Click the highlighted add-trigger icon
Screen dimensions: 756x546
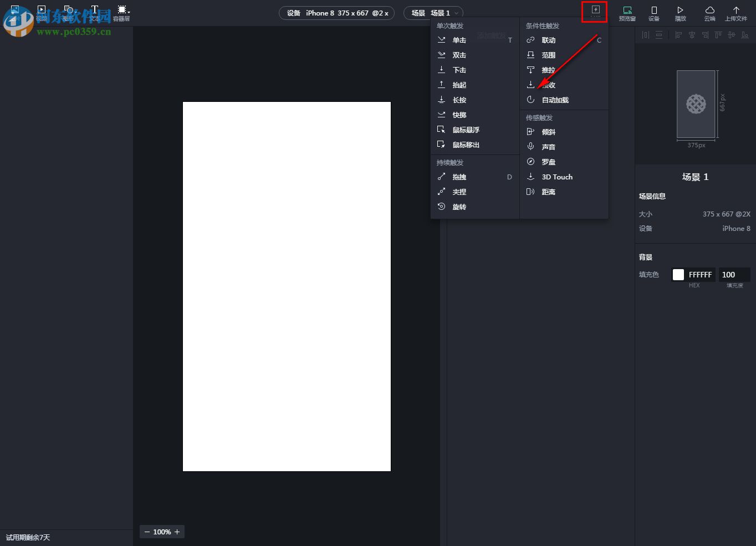594,11
